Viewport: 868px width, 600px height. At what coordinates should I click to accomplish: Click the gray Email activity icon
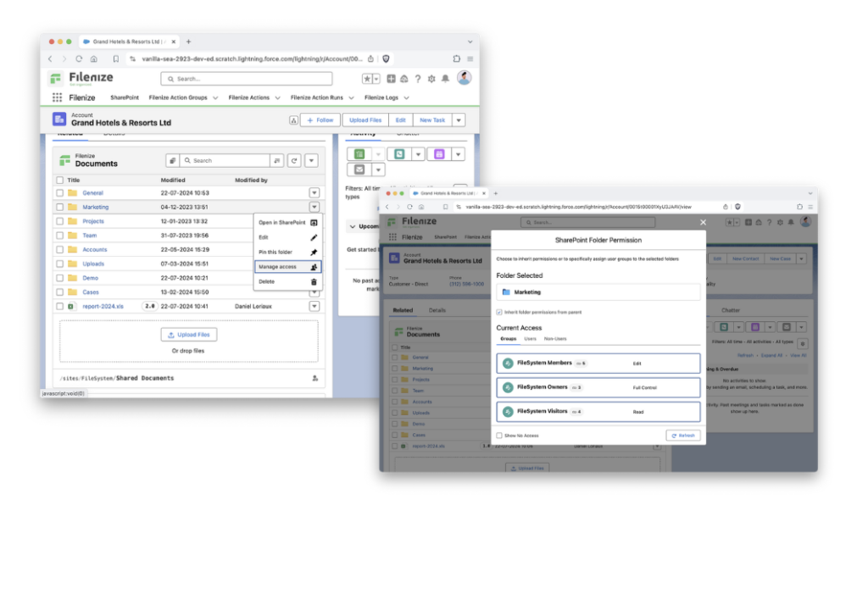(x=359, y=169)
